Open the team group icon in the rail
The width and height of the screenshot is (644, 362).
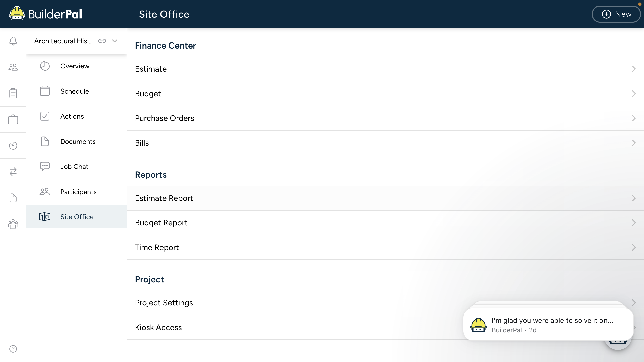tap(13, 224)
